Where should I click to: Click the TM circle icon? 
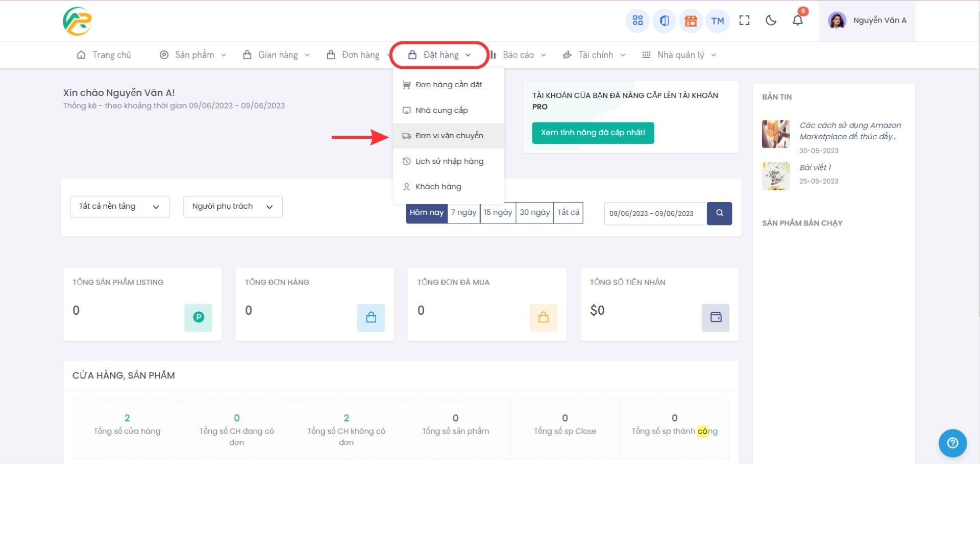(x=717, y=20)
